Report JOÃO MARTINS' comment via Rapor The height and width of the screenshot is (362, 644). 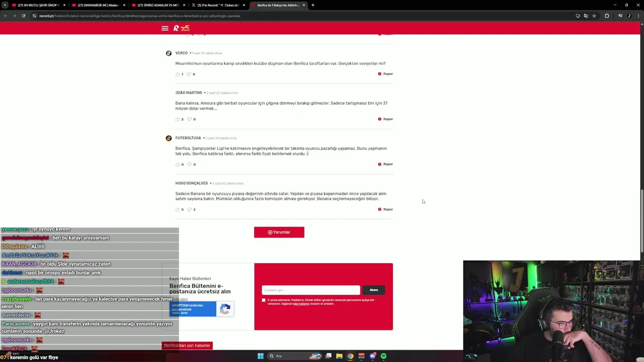pyautogui.click(x=385, y=119)
